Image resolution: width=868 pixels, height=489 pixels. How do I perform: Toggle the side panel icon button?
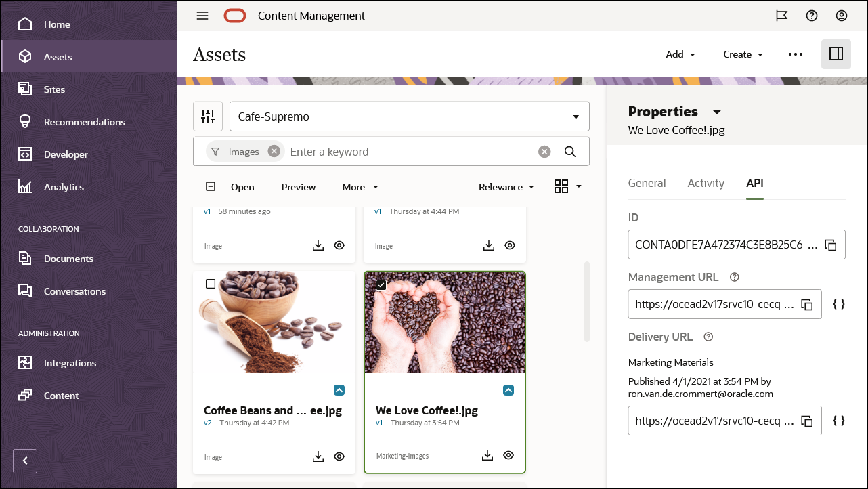click(836, 54)
